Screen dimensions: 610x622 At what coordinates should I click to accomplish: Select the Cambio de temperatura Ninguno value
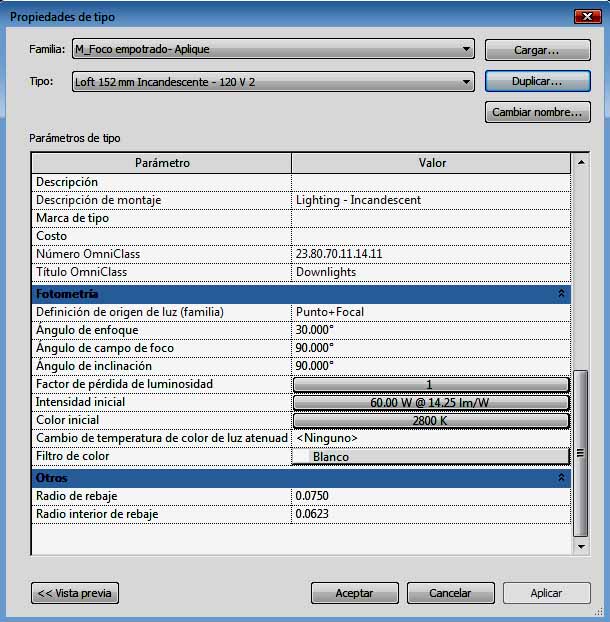(x=431, y=438)
